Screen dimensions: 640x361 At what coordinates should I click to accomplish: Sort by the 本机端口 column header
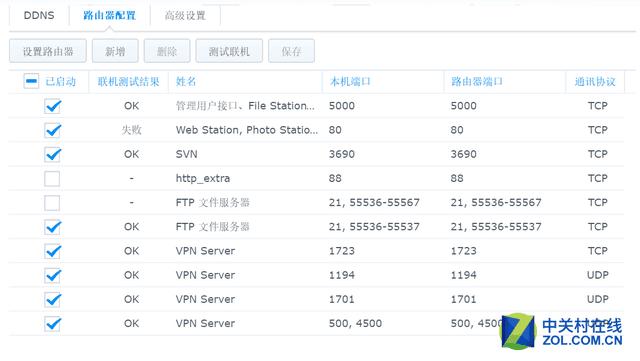point(350,82)
